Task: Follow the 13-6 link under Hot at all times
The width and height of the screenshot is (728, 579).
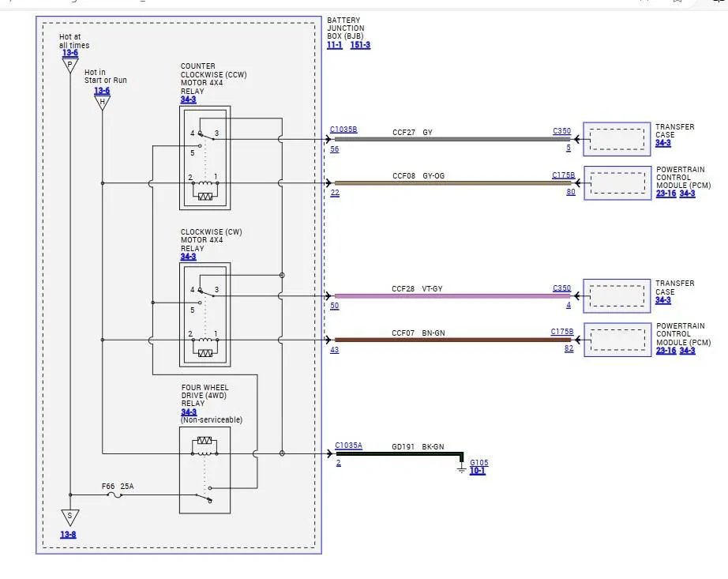Action: (x=70, y=53)
